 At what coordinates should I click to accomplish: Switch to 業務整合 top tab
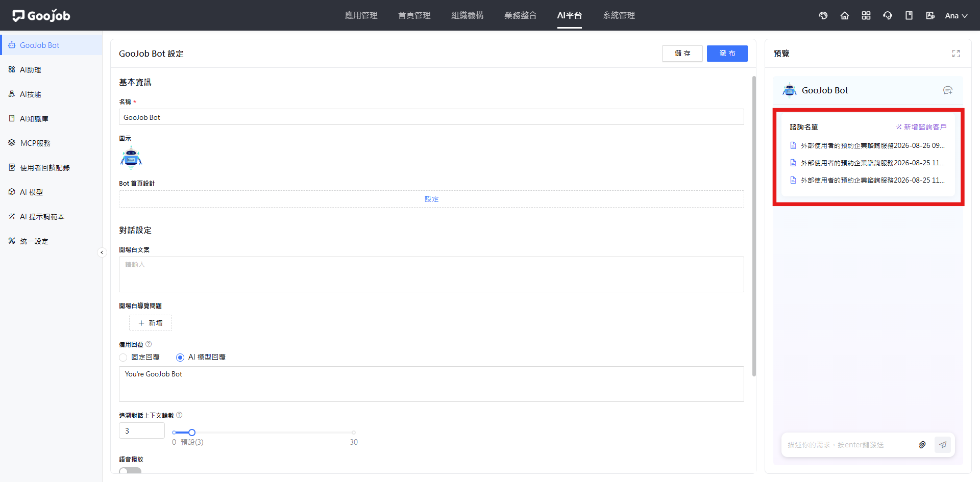pyautogui.click(x=520, y=15)
